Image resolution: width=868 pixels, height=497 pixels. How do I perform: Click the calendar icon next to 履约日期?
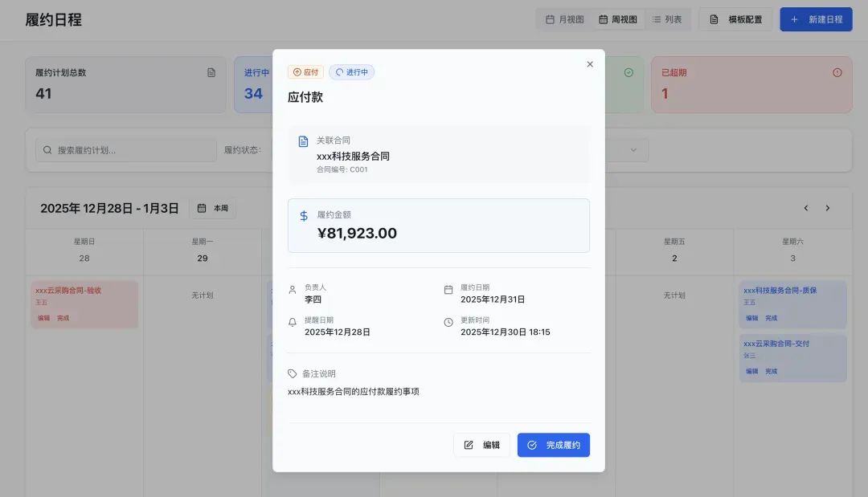click(x=448, y=290)
